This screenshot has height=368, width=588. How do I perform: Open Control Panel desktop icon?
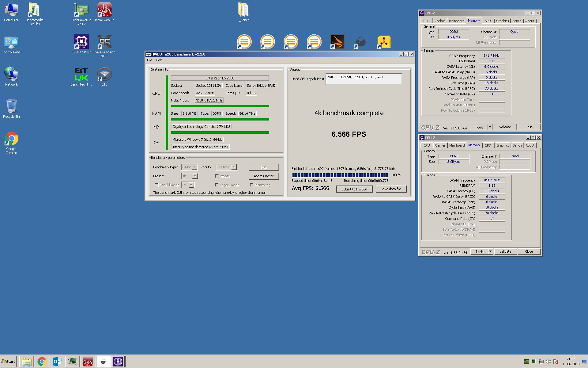[11, 45]
